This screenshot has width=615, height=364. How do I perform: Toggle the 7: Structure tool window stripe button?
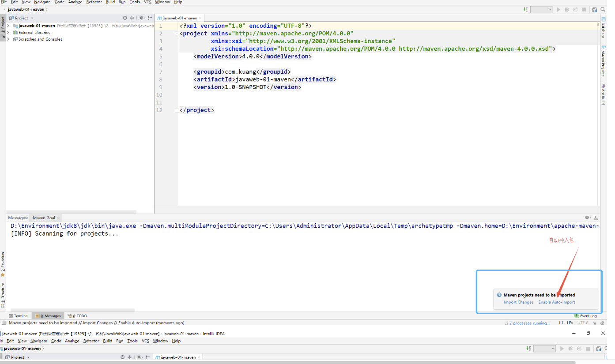[3, 295]
